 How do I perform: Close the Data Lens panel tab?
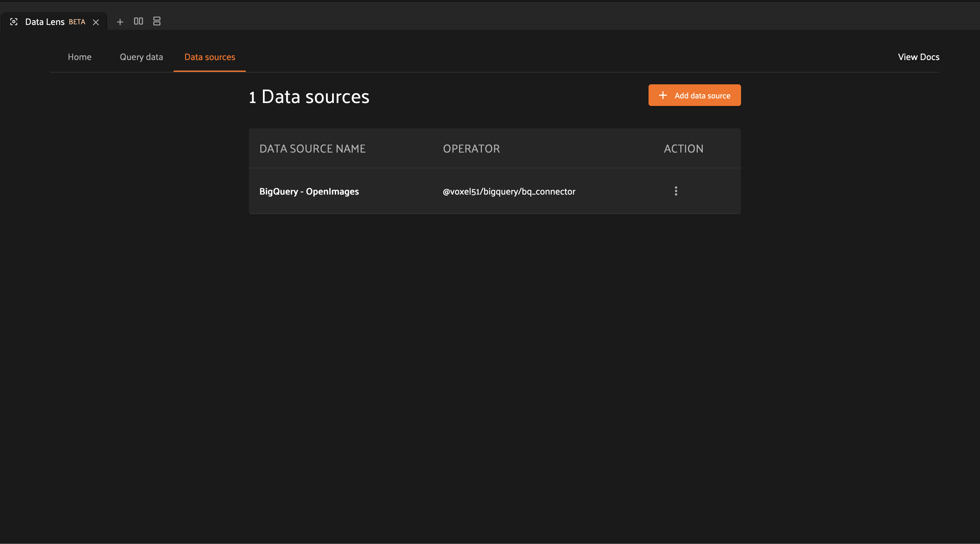[96, 22]
